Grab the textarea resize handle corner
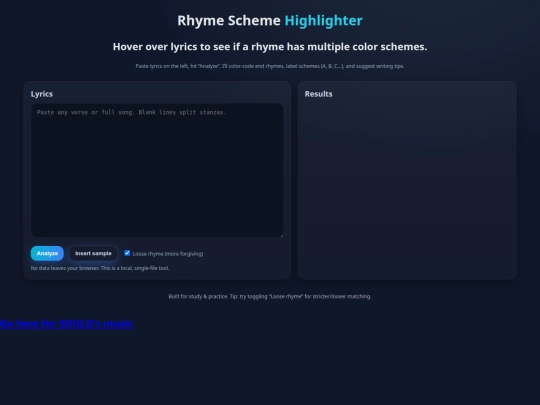540x405 pixels. click(281, 235)
